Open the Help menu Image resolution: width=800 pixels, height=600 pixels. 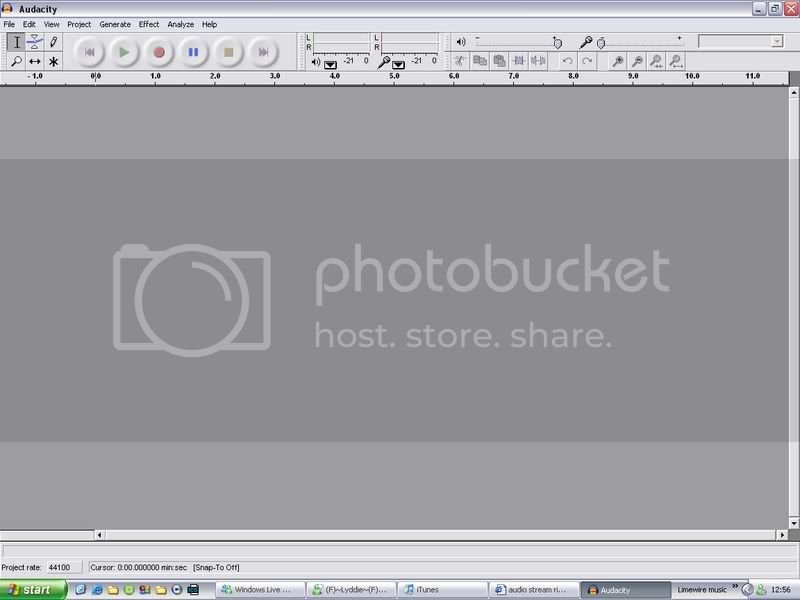click(209, 24)
